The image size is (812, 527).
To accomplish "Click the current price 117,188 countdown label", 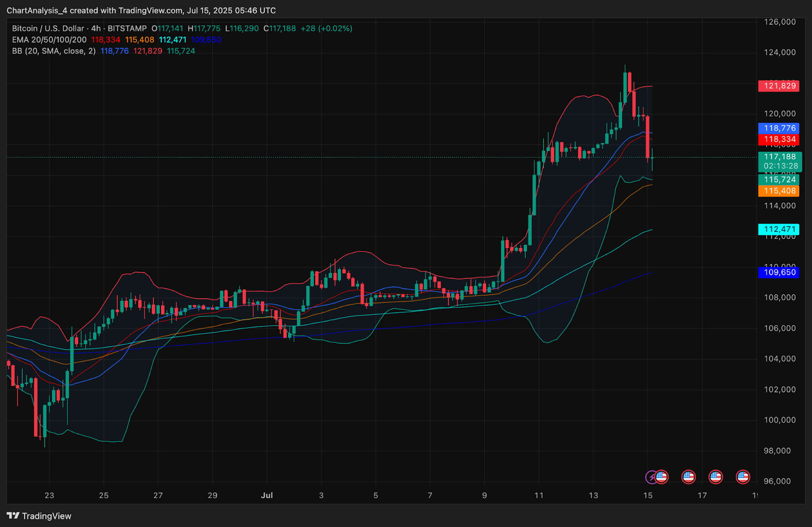I will point(780,161).
